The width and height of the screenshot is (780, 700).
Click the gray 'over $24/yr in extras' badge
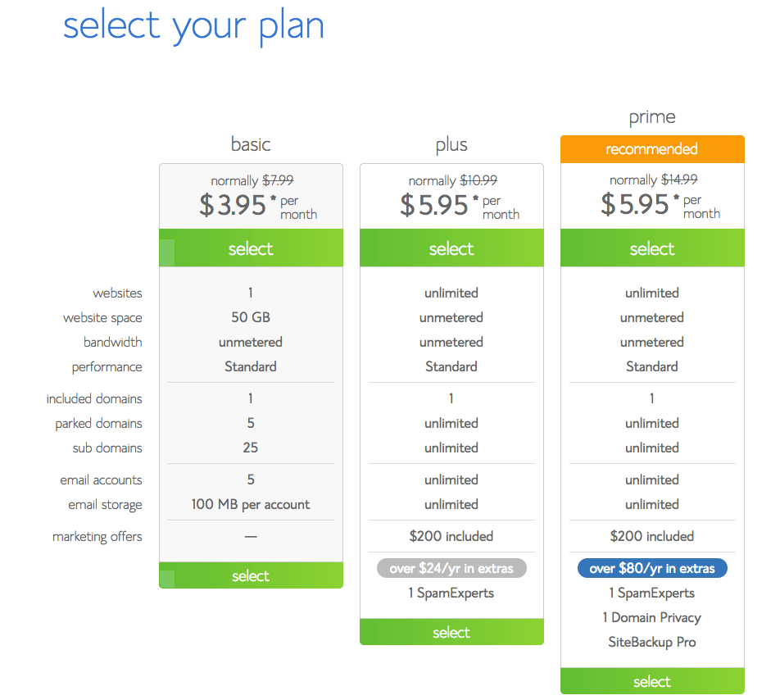pos(451,568)
